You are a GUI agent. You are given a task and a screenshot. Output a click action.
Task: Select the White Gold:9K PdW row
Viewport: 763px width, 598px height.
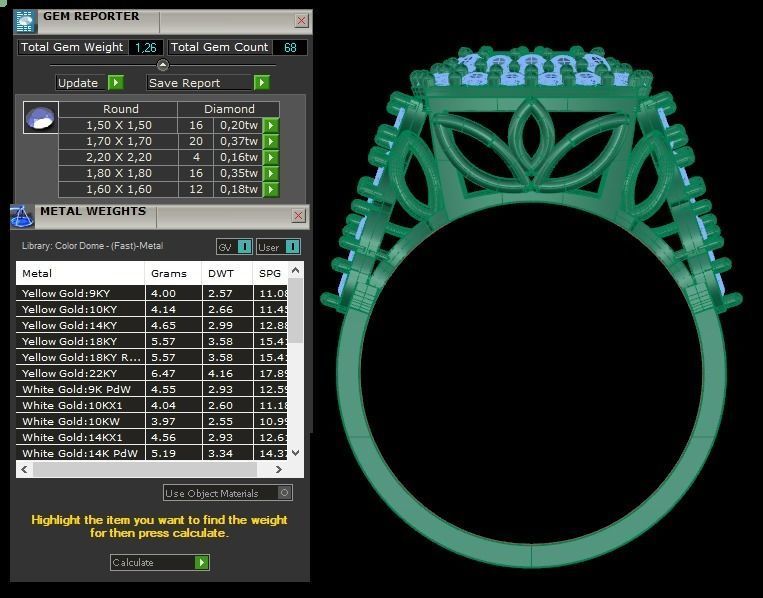(152, 389)
